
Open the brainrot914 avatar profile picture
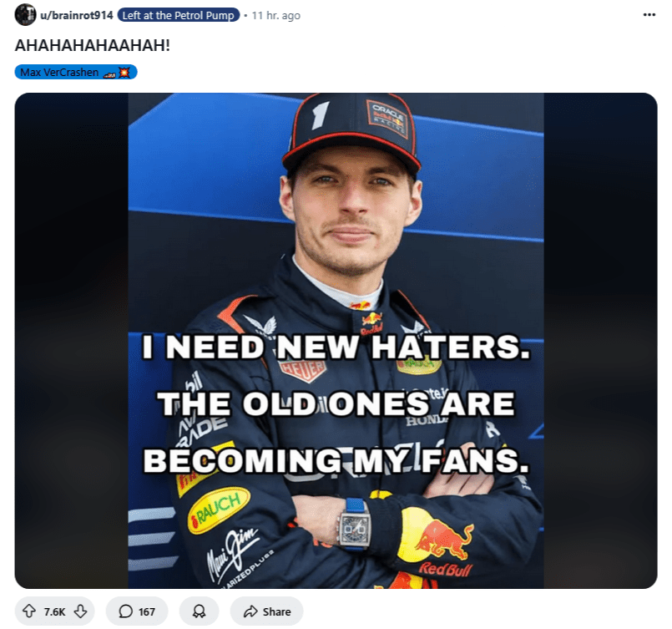pos(25,14)
